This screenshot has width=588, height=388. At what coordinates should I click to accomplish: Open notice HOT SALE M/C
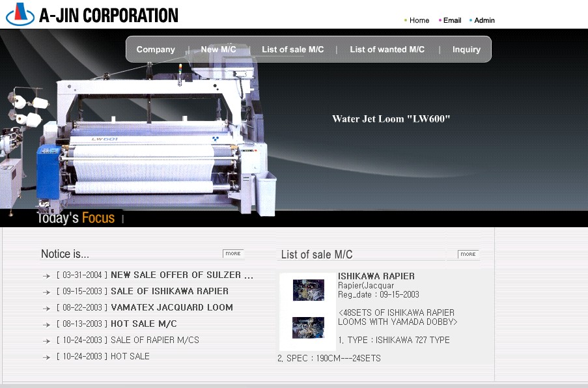144,324
